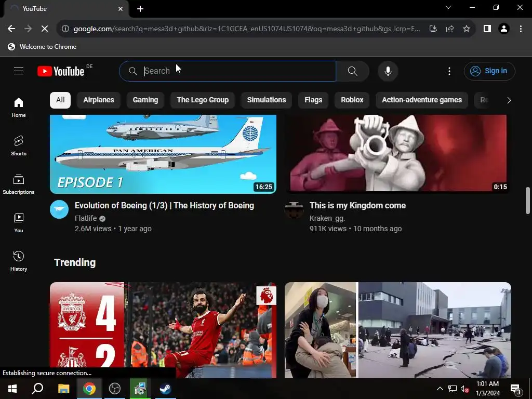Select the Airplanes filter chip
Viewport: 532px width, 399px height.
99,100
